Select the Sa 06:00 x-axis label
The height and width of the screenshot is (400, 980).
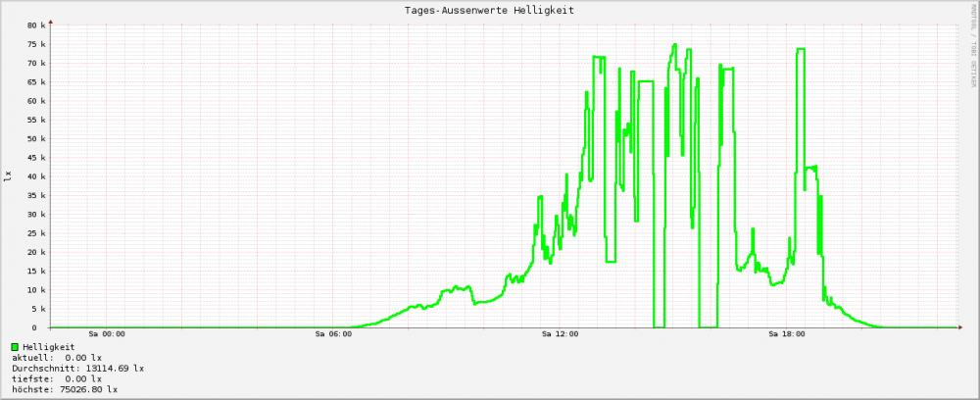(334, 335)
